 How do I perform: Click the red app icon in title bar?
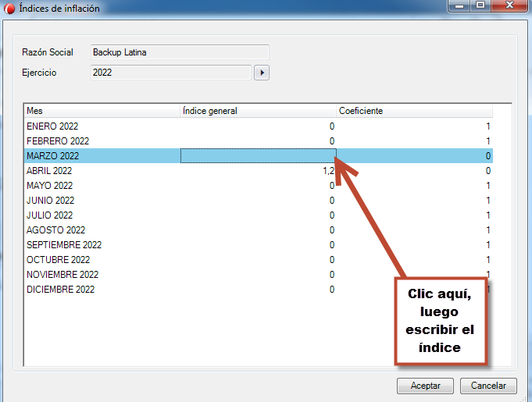[x=9, y=9]
